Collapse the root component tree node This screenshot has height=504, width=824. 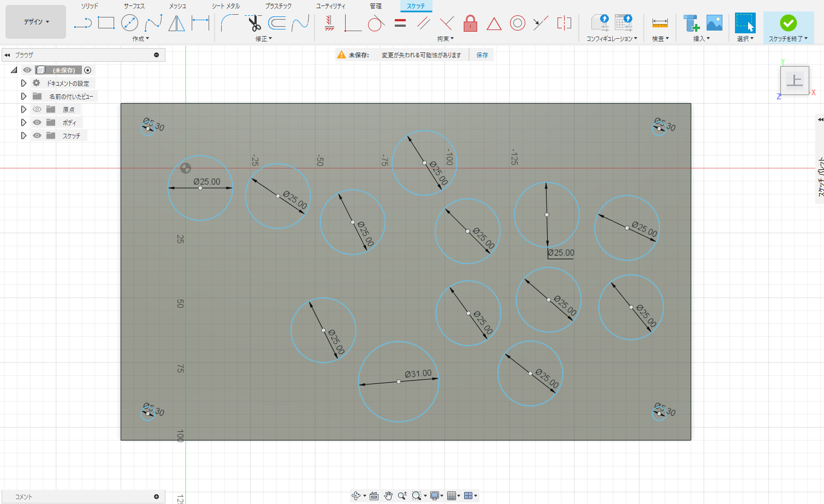[14, 70]
